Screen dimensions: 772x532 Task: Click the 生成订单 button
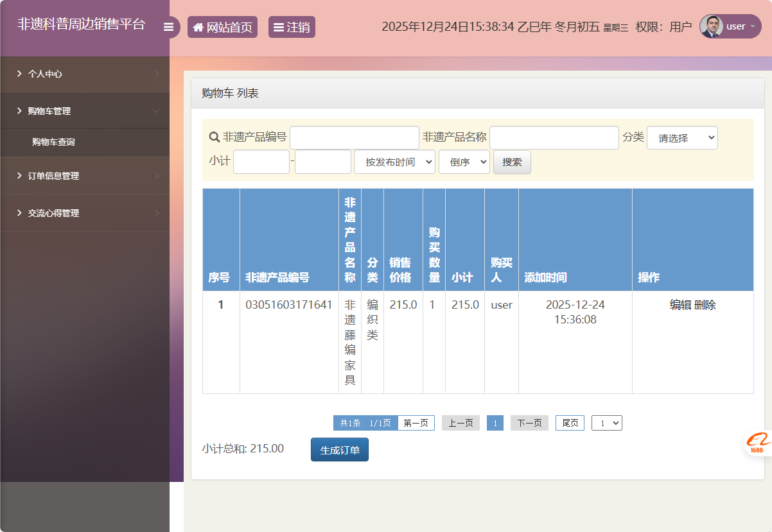point(339,449)
